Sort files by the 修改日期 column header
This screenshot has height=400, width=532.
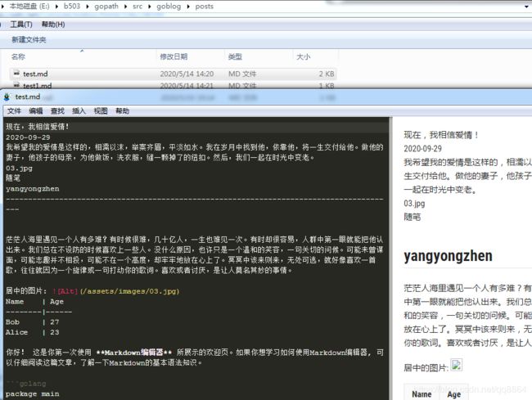pyautogui.click(x=174, y=56)
